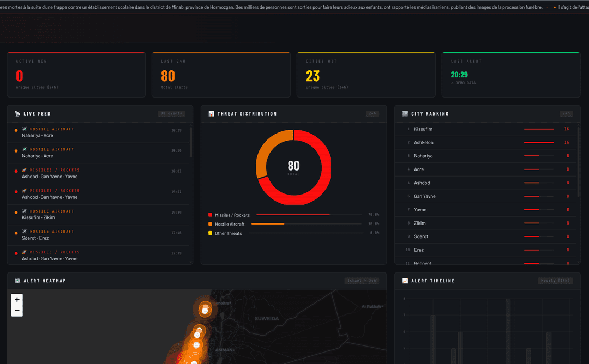This screenshot has height=364, width=589.
Task: Click the Cities Hit stat card
Action: pyautogui.click(x=365, y=75)
